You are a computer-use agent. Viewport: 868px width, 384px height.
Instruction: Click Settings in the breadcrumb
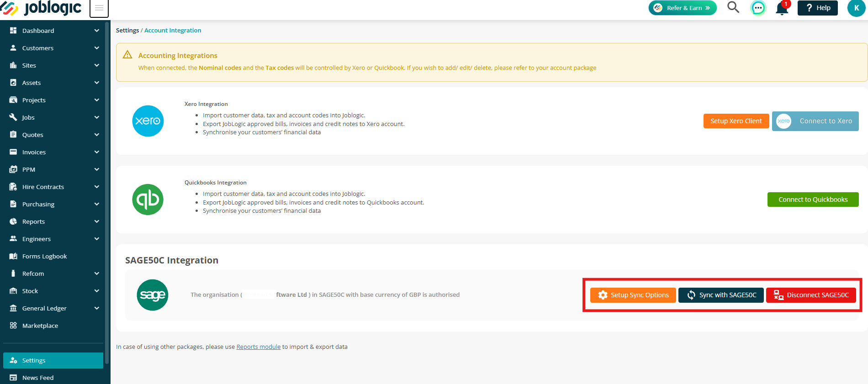pos(127,30)
